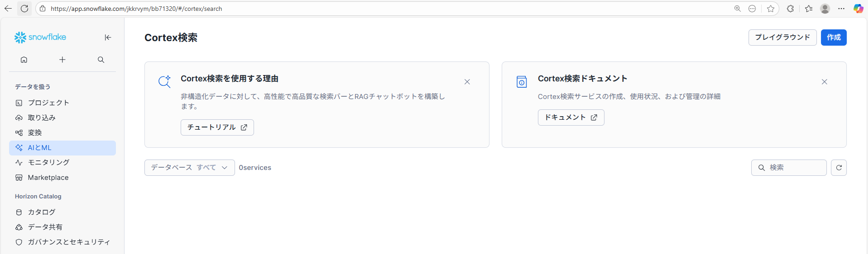Image resolution: width=868 pixels, height=254 pixels.
Task: Reload the page in browser
Action: click(x=24, y=9)
